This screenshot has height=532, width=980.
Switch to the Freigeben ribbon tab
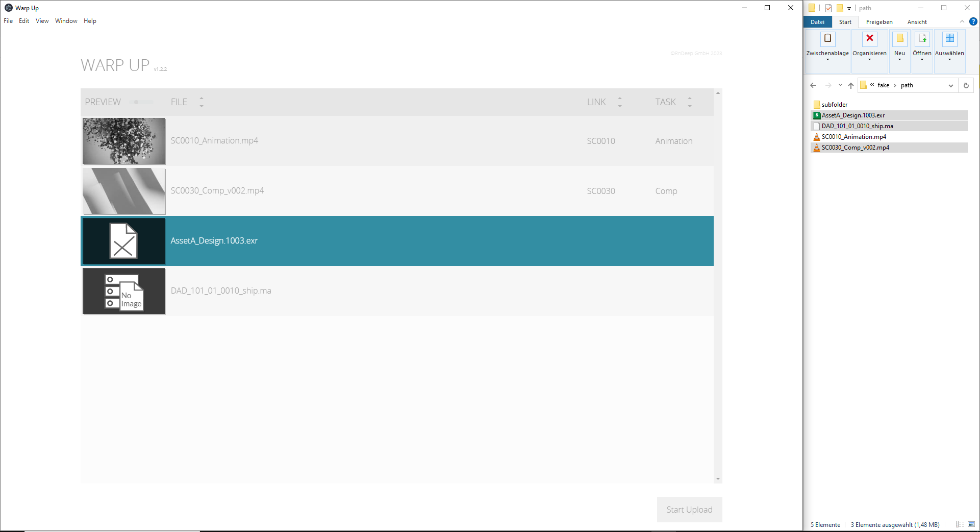click(879, 22)
